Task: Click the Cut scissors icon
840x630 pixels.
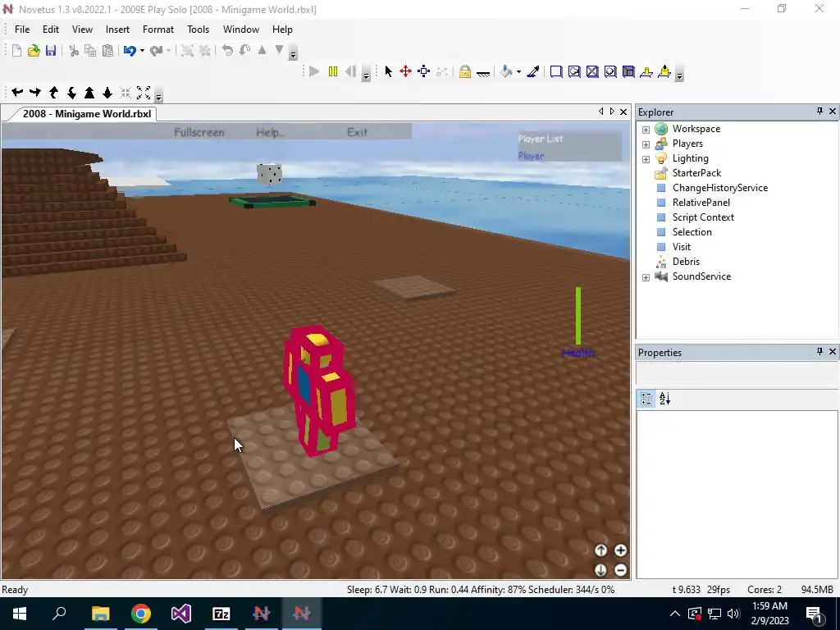Action: click(74, 50)
